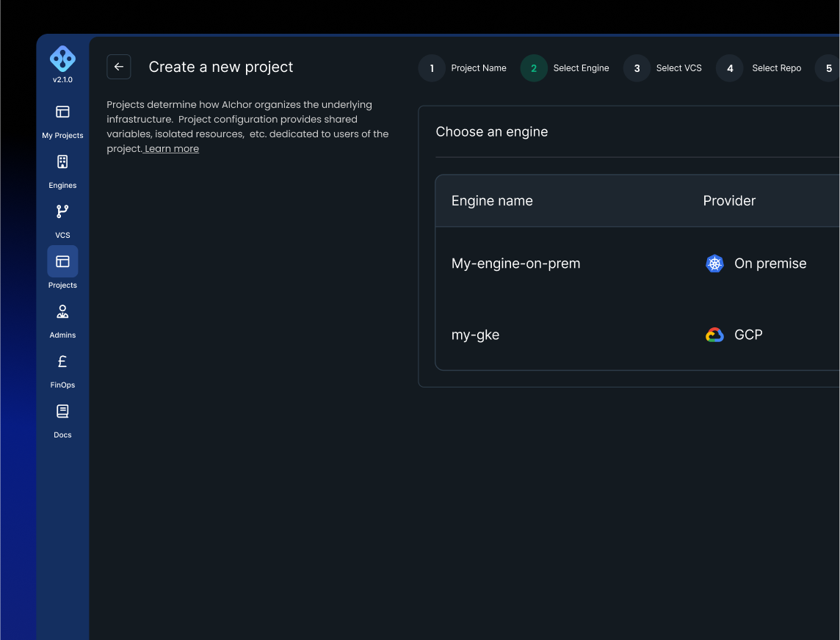Click the On premise provider text
Viewport: 840px width, 640px height.
[770, 263]
